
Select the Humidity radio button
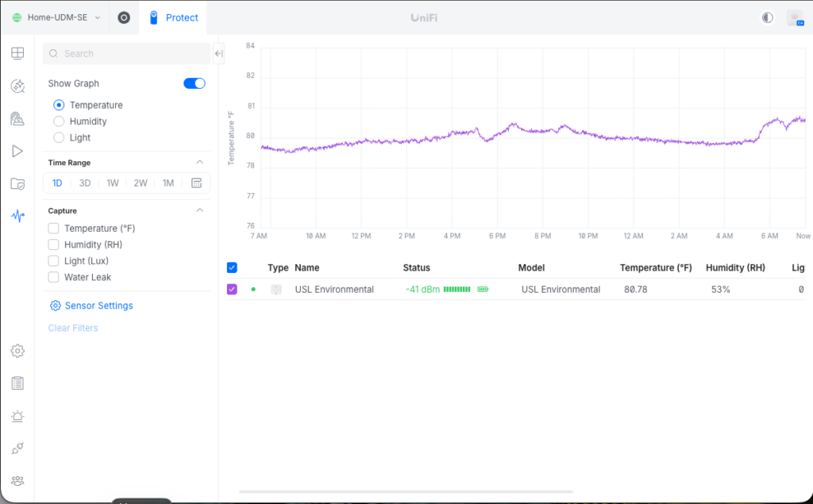click(x=59, y=121)
